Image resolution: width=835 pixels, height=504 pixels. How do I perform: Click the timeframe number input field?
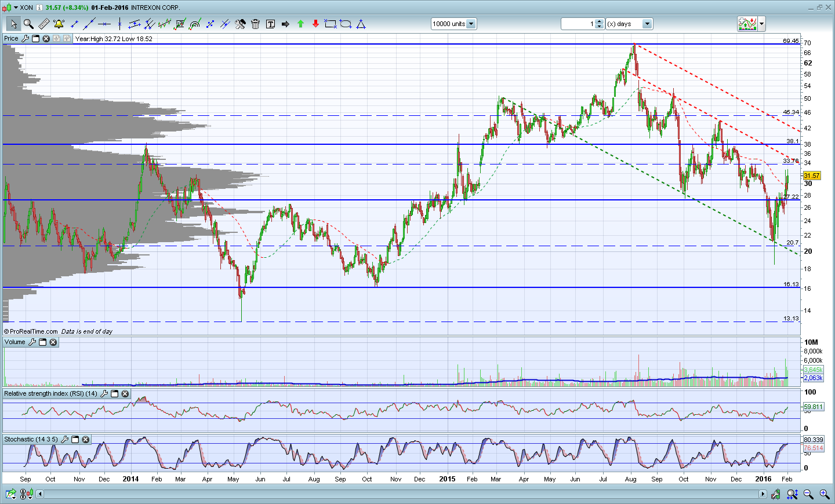578,24
